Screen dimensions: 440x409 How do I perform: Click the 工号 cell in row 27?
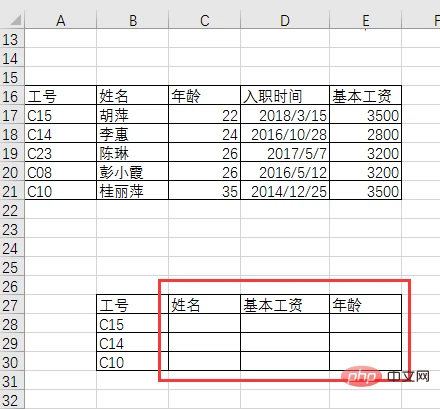point(133,304)
